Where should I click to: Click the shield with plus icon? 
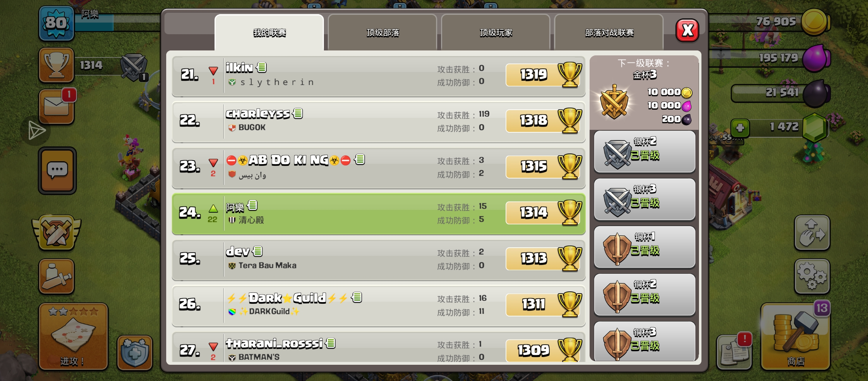tap(135, 353)
